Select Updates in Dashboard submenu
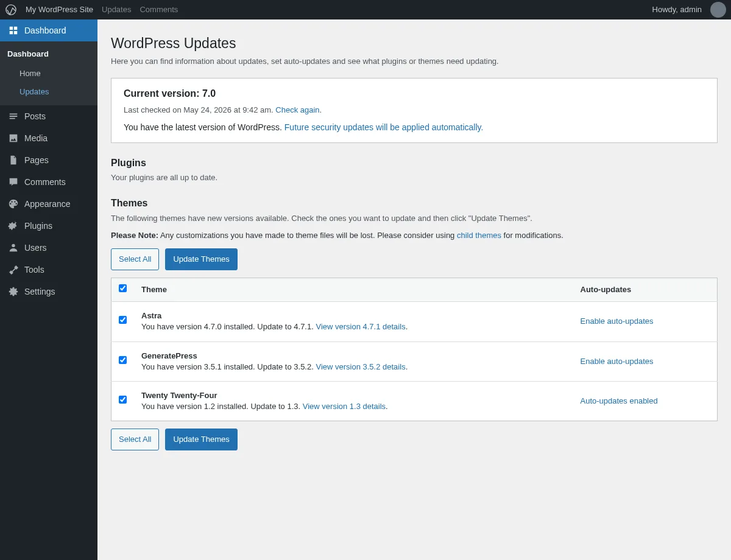The height and width of the screenshot is (560, 731). click(34, 92)
